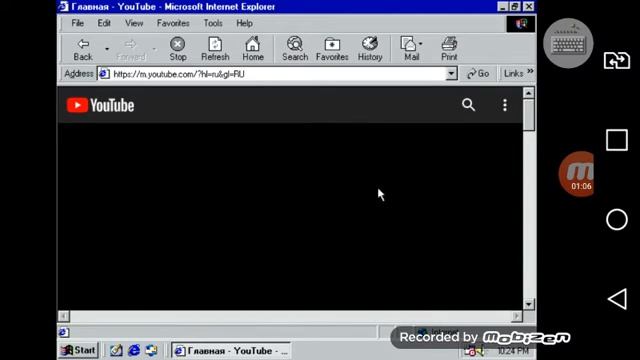Click the taskbar clock
Viewport: 640px width, 360px height.
click(x=513, y=351)
